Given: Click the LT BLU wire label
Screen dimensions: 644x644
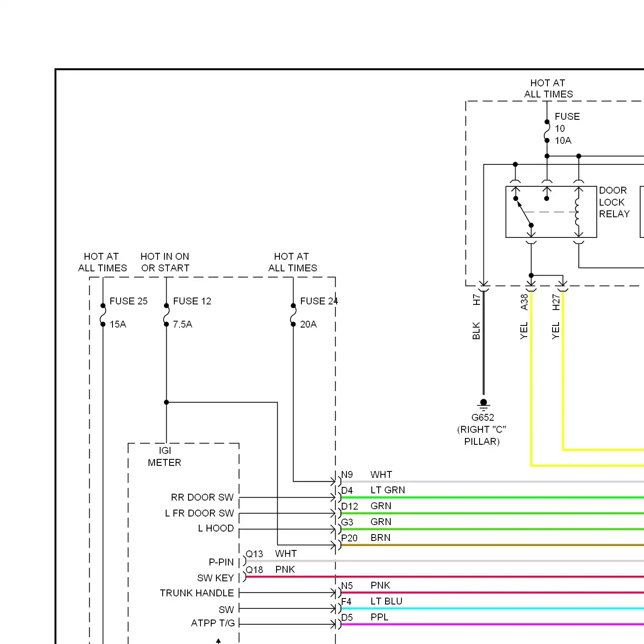Looking at the screenshot, I should tap(386, 601).
